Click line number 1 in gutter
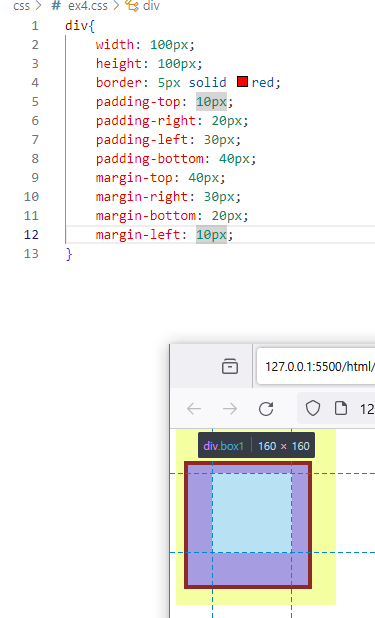Screen dimensions: 375x618 click(x=35, y=26)
